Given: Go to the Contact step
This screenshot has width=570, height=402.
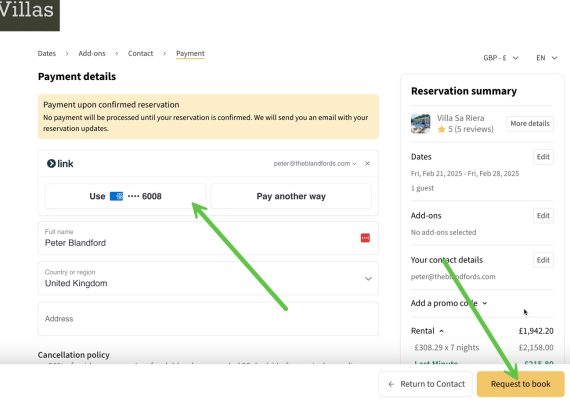Looking at the screenshot, I should pyautogui.click(x=140, y=53).
